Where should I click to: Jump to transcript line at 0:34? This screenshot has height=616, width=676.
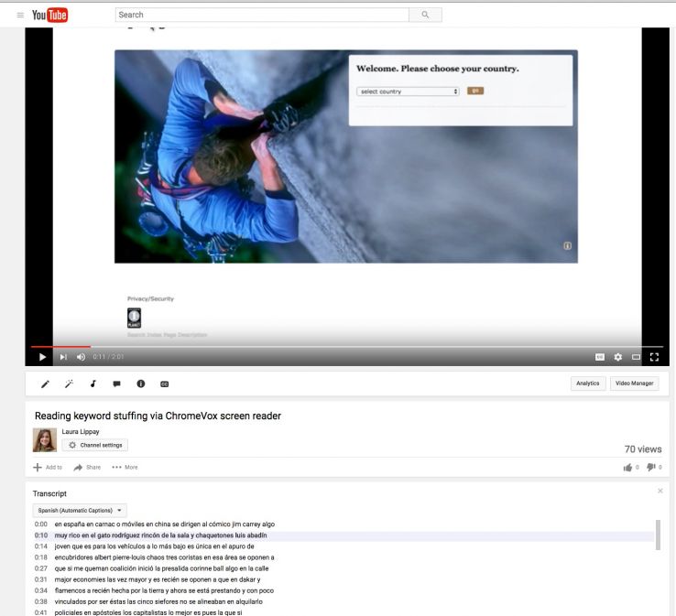(x=344, y=590)
